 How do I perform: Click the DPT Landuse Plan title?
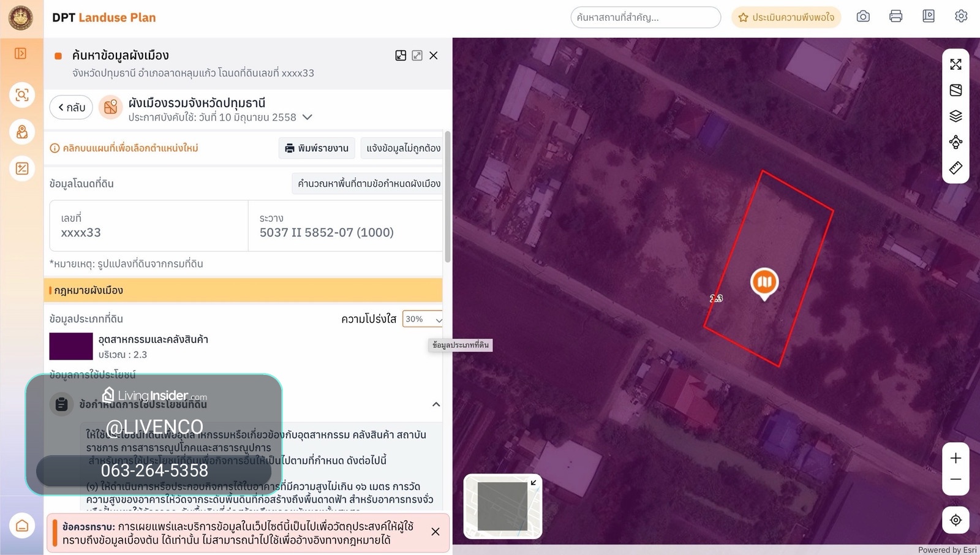104,18
